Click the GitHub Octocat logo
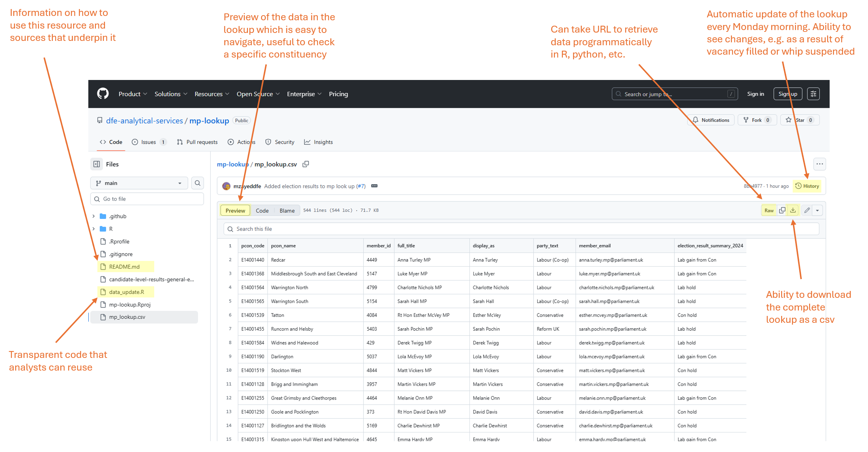This screenshot has width=868, height=452. point(103,94)
